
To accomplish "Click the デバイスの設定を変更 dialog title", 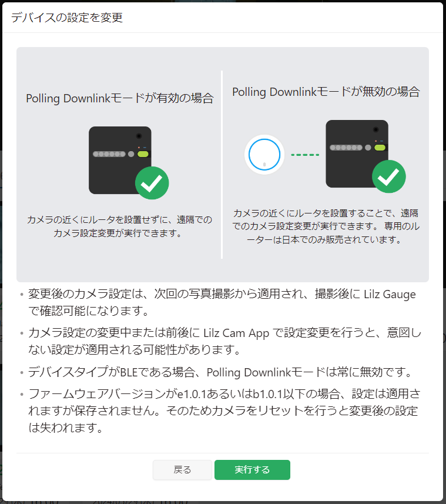I will tap(67, 18).
